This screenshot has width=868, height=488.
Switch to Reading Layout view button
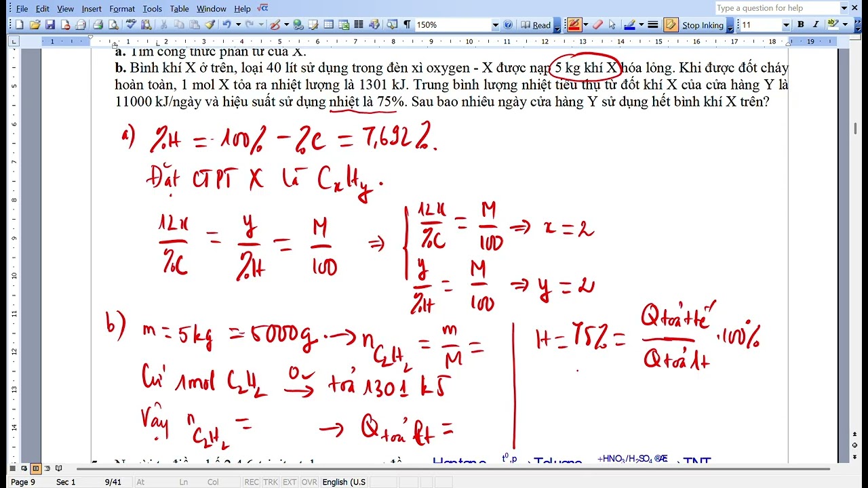58,468
